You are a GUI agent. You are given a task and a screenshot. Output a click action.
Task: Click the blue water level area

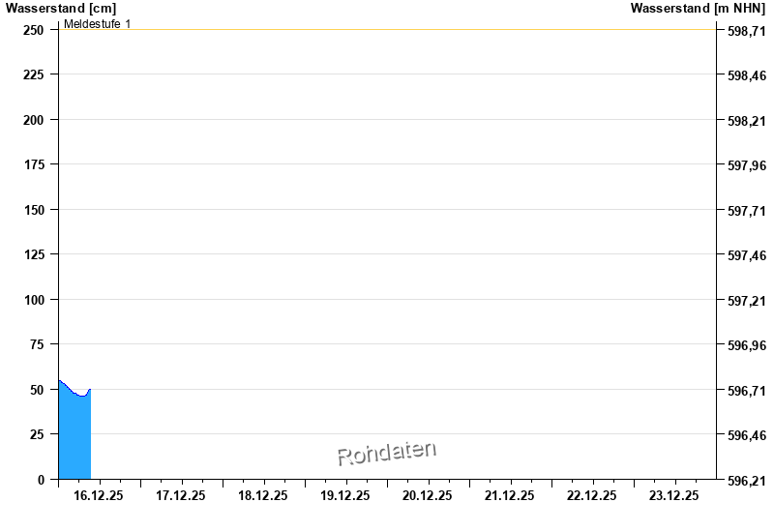74,437
